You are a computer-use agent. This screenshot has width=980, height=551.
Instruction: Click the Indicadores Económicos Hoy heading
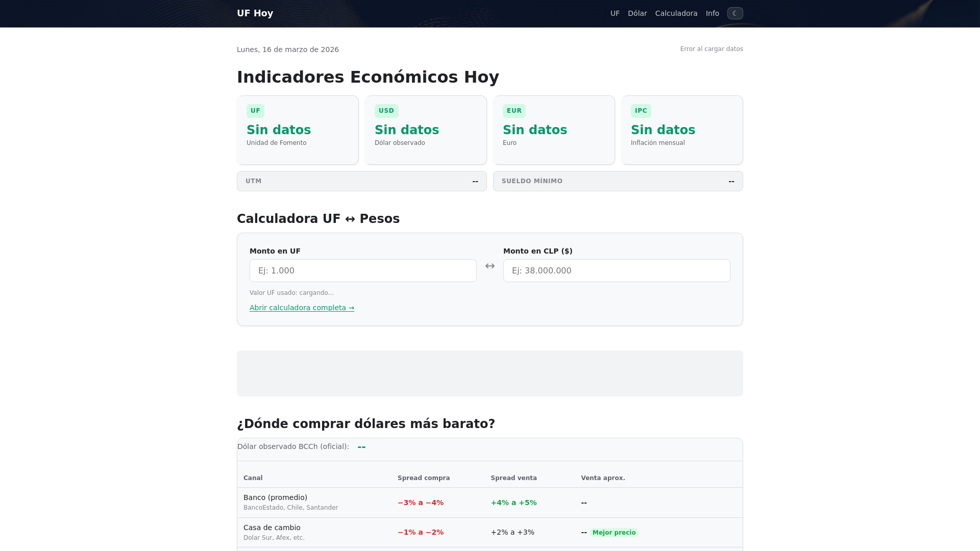point(368,77)
